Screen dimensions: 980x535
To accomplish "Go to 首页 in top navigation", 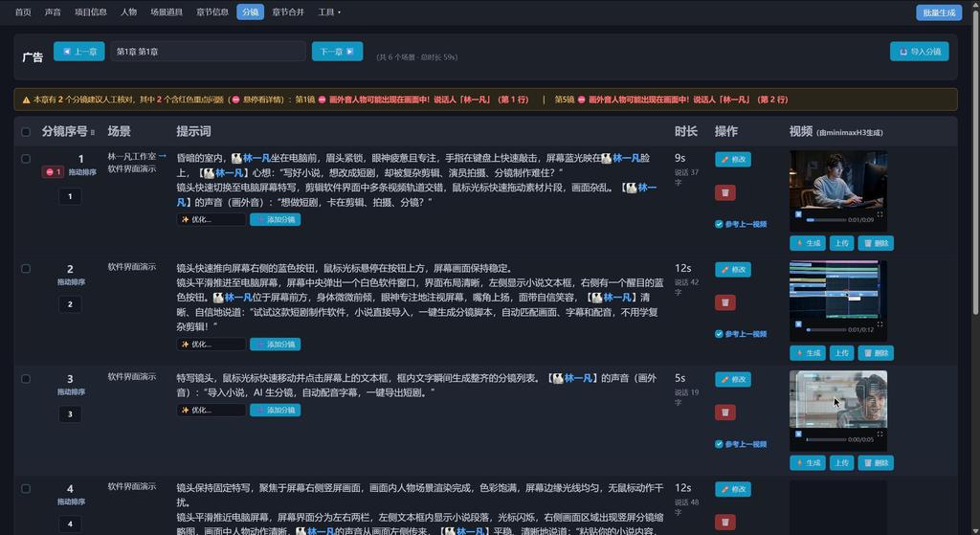I will point(23,11).
